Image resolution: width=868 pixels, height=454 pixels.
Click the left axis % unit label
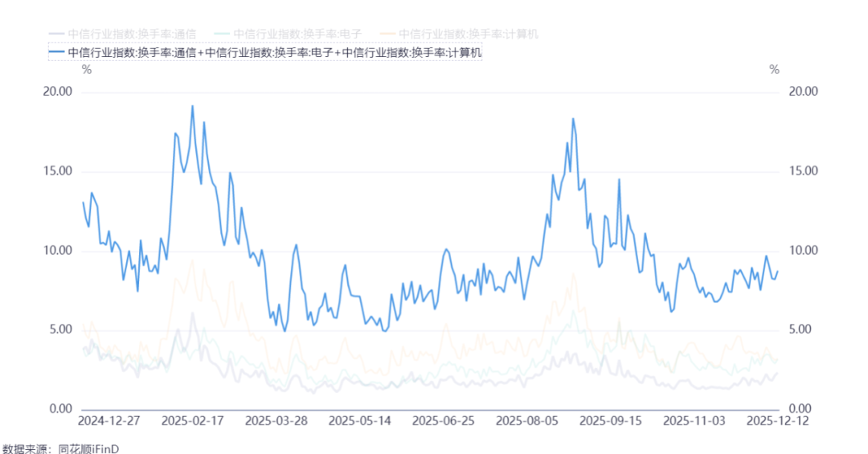coord(87,70)
